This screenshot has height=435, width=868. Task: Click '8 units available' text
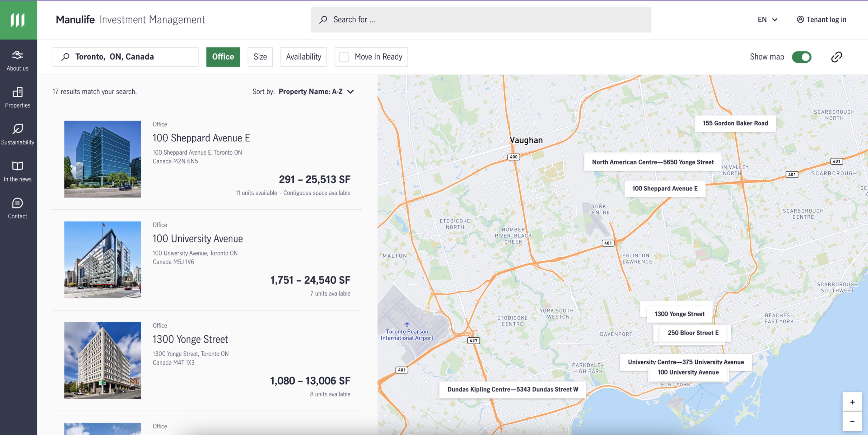[x=330, y=394]
